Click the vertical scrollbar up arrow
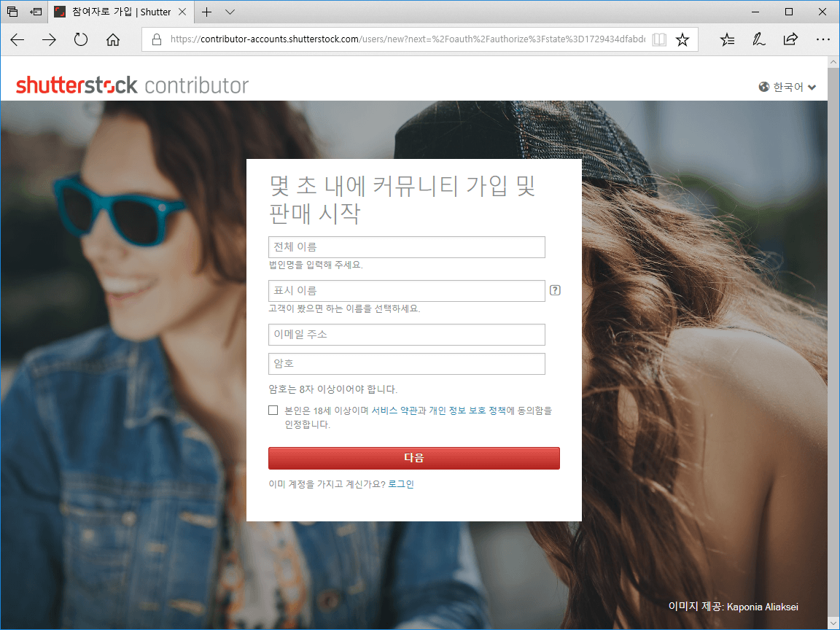Image resolution: width=840 pixels, height=630 pixels. (x=833, y=62)
